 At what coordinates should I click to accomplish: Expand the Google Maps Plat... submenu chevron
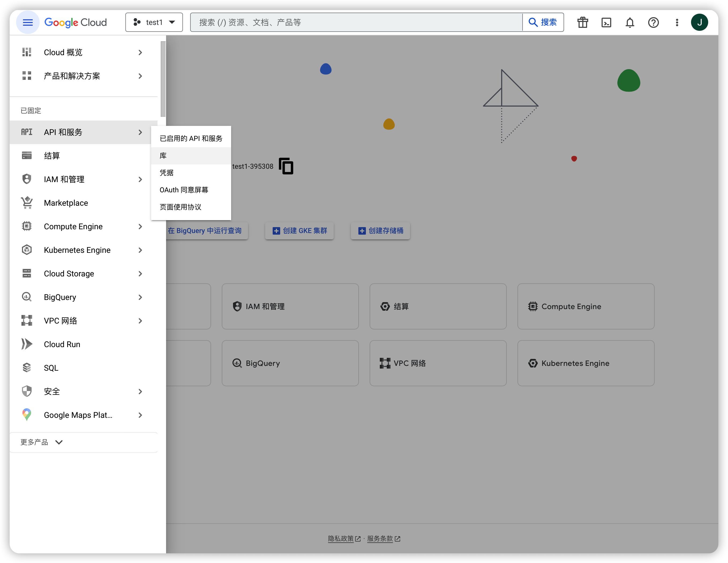tap(140, 415)
